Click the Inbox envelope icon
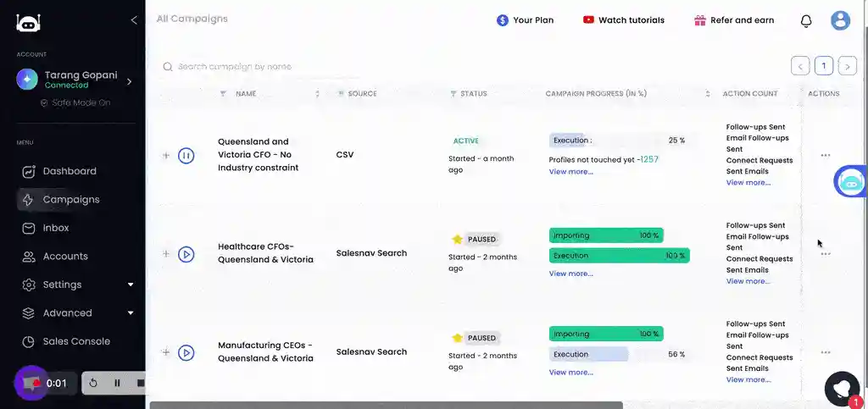868x409 pixels. (28, 229)
